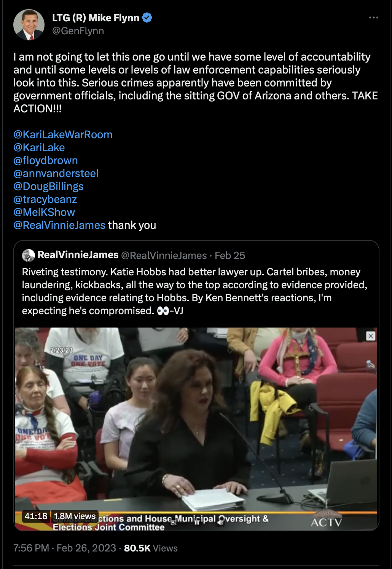Screen dimensions: 392x569
Task: Visit the @floydbrown profile mention
Action: pos(46,160)
